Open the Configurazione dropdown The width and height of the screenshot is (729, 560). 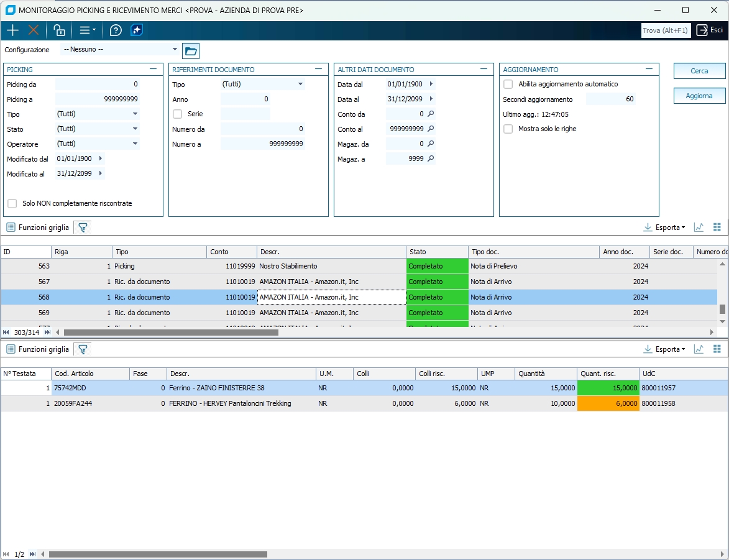[x=175, y=50]
